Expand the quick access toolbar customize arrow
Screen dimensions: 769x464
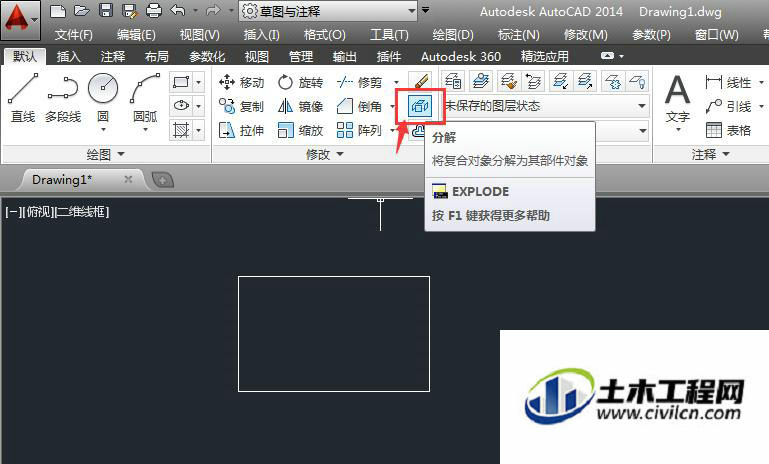click(x=426, y=10)
